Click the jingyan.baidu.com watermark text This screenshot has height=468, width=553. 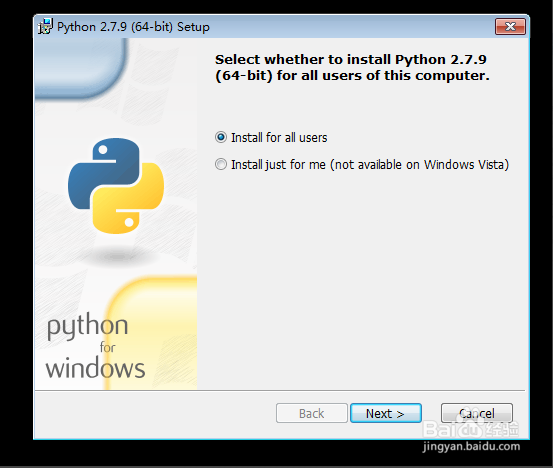(x=472, y=446)
